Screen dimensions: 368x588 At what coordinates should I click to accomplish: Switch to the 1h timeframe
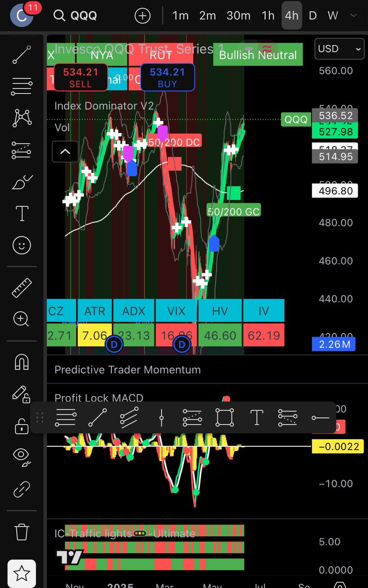268,16
